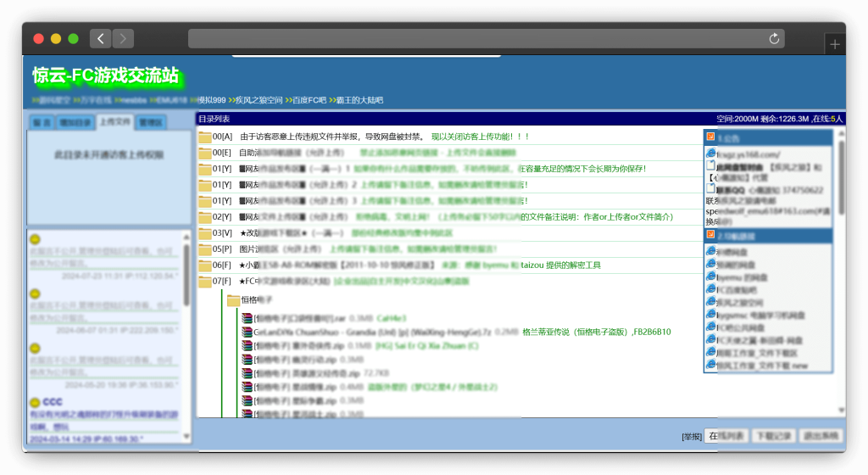Click the [举报] report link
This screenshot has height=475, width=868.
click(691, 437)
